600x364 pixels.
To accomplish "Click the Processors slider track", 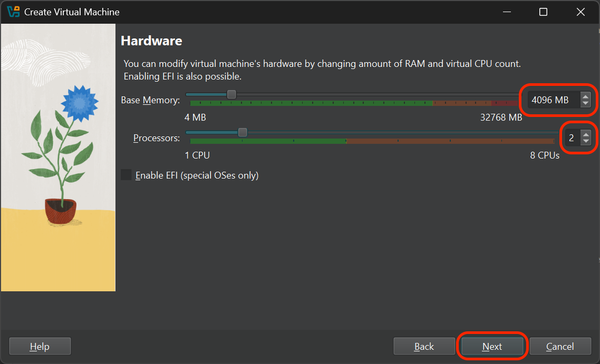I will [369, 132].
